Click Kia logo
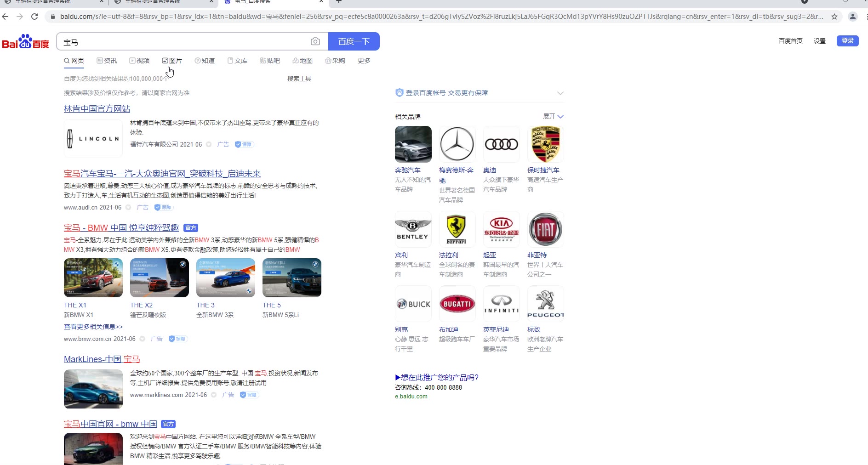The height and width of the screenshot is (465, 868). tap(501, 229)
